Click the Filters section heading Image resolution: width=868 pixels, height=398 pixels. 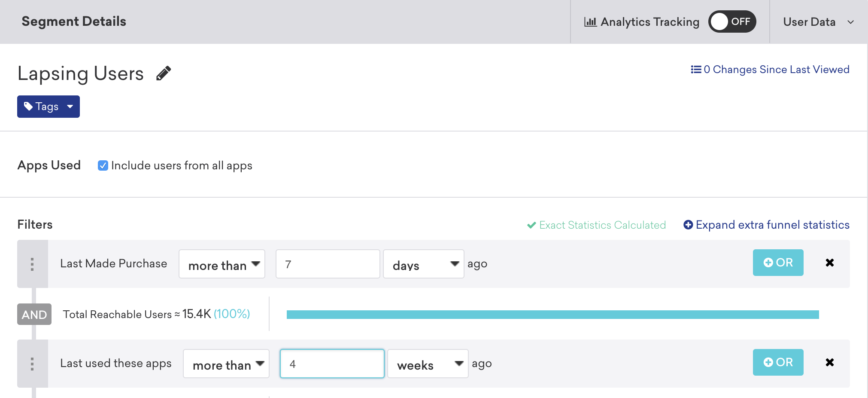click(x=35, y=224)
